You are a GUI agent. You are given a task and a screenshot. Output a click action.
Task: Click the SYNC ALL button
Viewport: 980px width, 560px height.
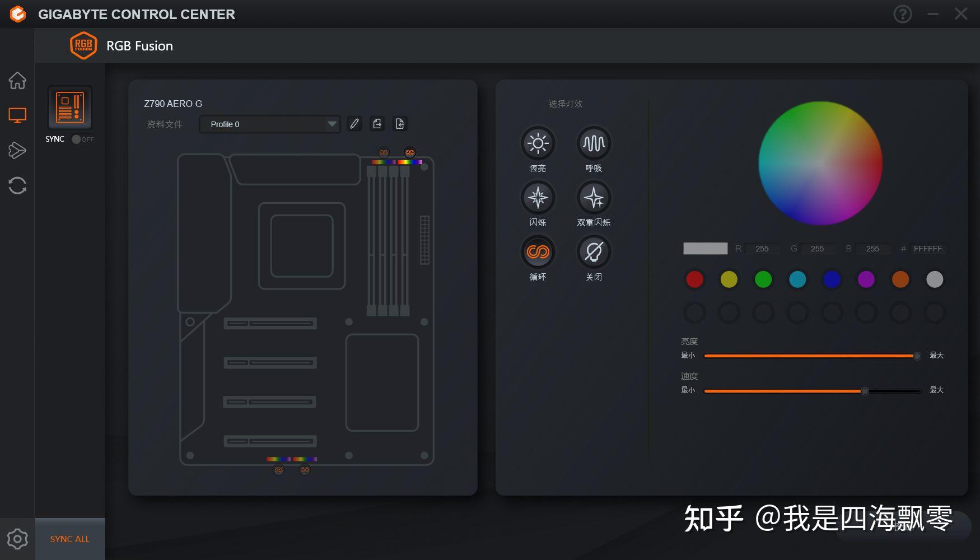[x=70, y=539]
